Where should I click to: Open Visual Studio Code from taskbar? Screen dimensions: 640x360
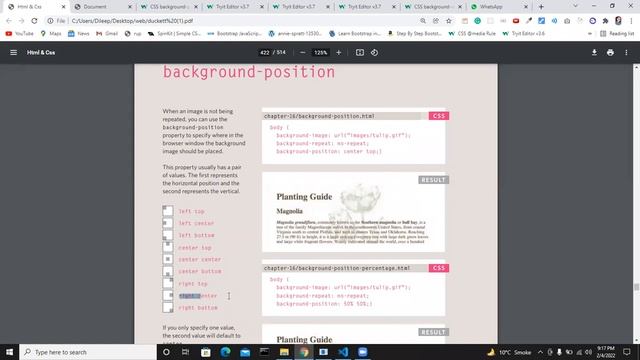pos(343,352)
